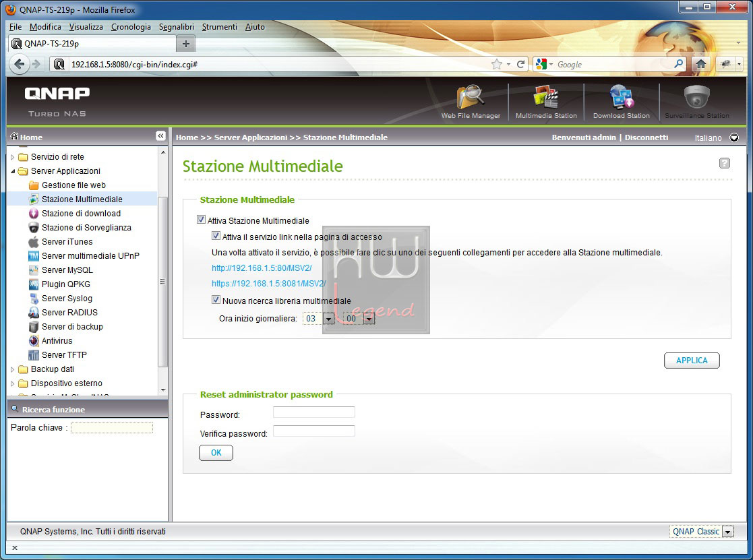753x560 pixels.
Task: Collapse sidebar with double-arrow icon
Action: 161,136
